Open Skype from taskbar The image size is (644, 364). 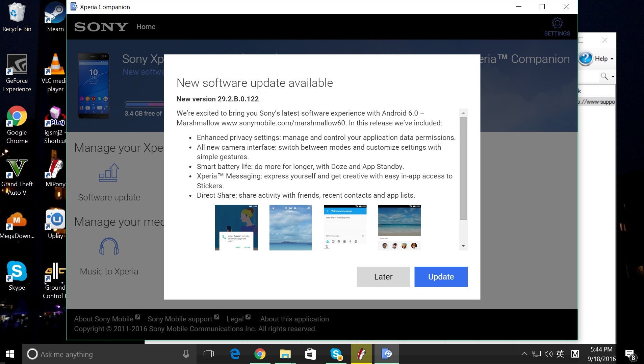pos(336,354)
